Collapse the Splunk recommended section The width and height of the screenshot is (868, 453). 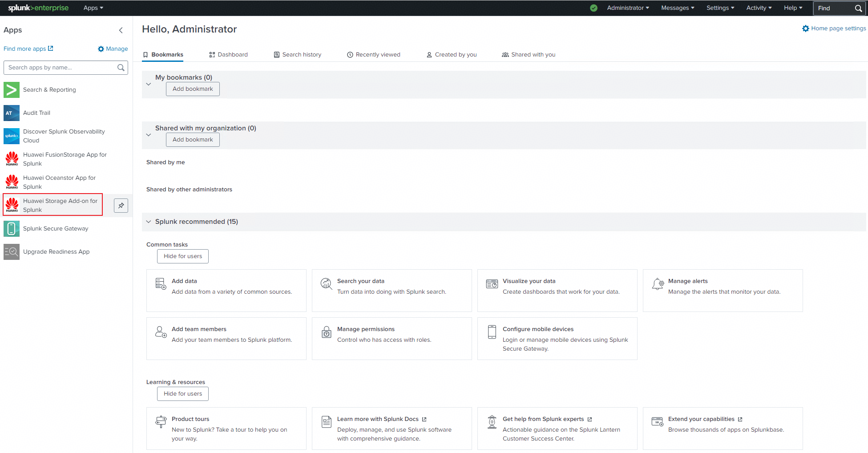tap(149, 222)
